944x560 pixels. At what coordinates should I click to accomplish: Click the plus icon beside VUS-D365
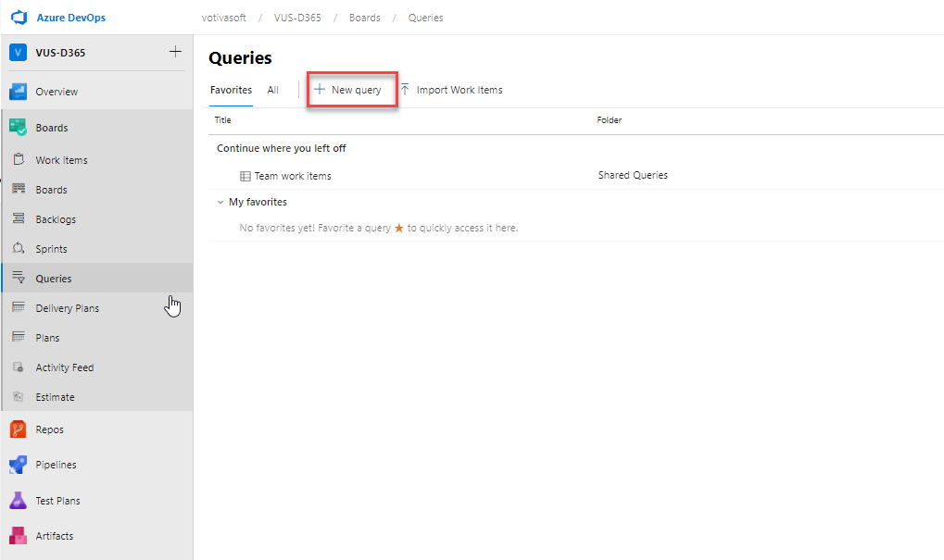175,52
